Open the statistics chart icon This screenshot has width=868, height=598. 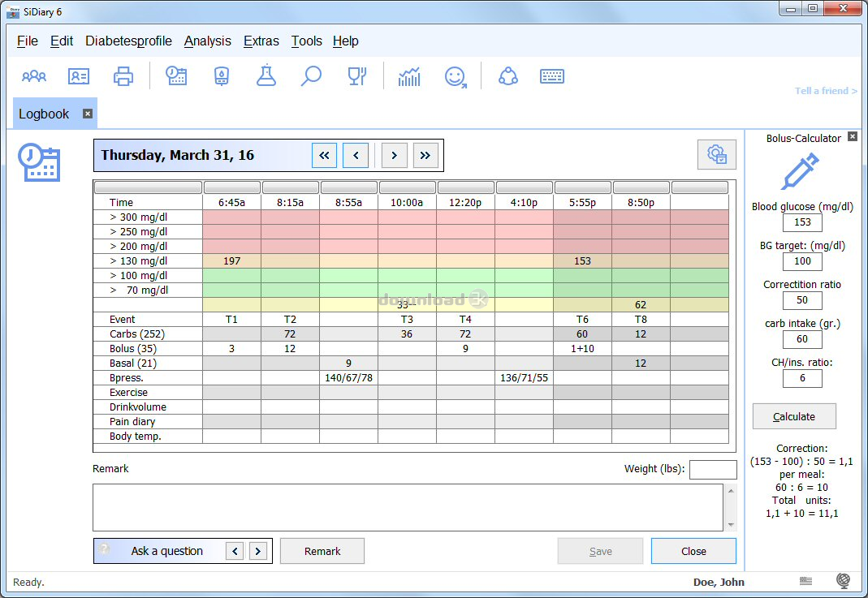click(x=409, y=77)
